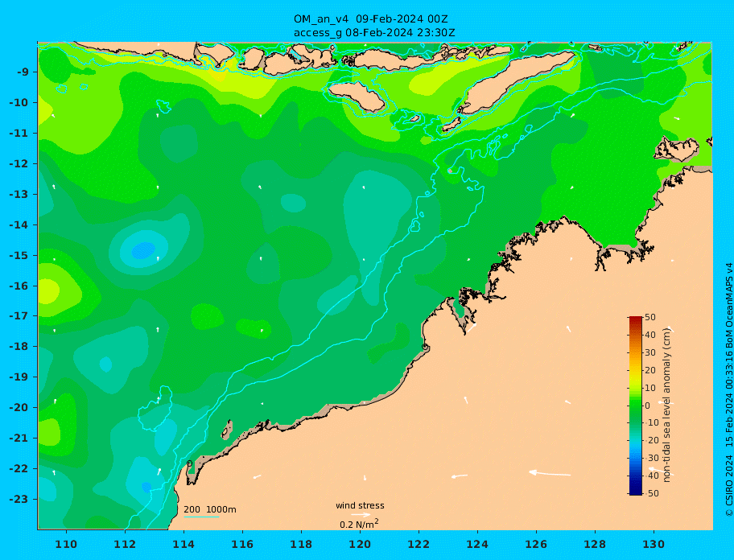Viewport: 734px width, 560px height.
Task: Click the yellow-green high-anomaly patch near 16°S at the map's western edge
Action: (x=48, y=291)
